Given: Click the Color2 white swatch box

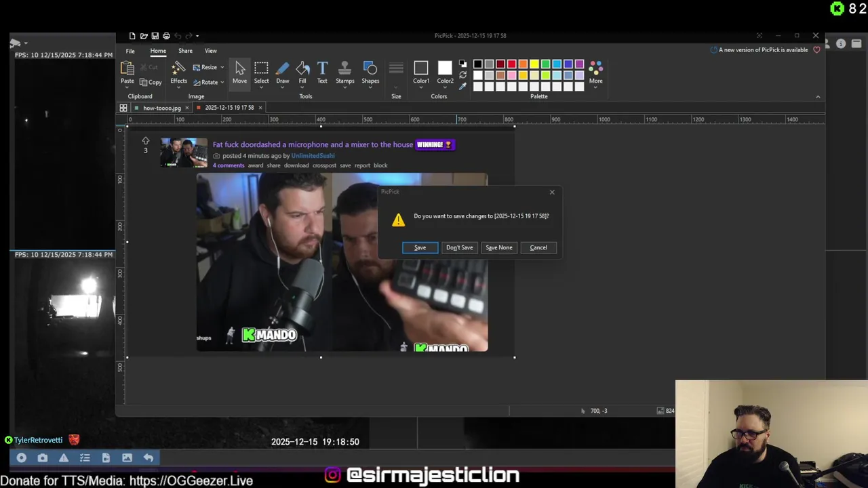Looking at the screenshot, I should point(445,68).
